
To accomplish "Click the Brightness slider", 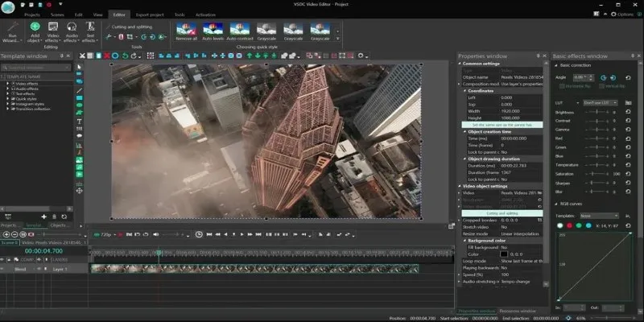I will (x=597, y=112).
